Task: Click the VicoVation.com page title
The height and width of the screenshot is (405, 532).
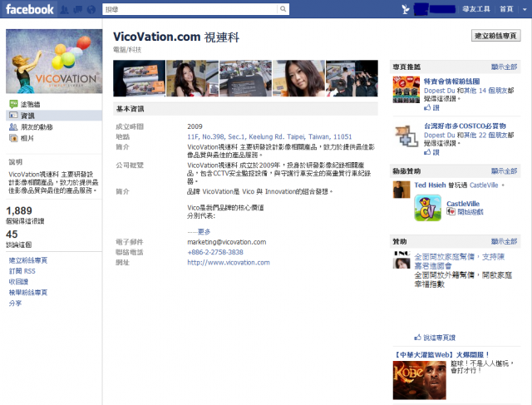Action: [x=176, y=37]
